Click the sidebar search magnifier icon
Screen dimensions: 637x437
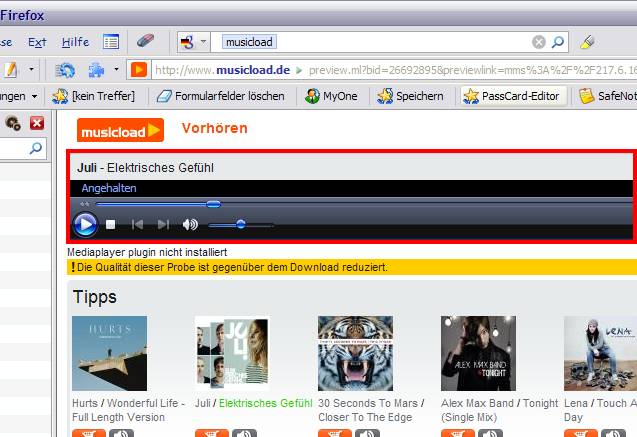36,148
